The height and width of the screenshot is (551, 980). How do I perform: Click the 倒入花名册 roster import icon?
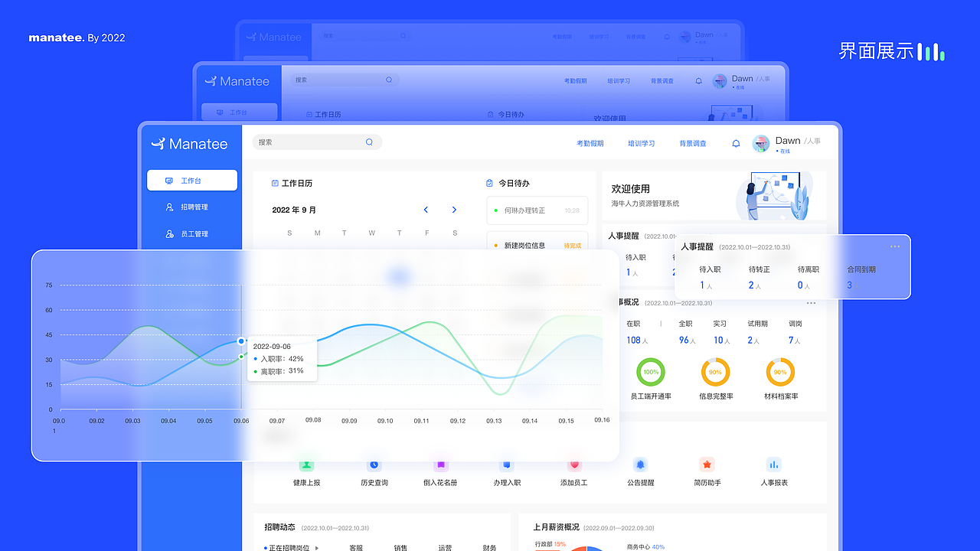440,464
